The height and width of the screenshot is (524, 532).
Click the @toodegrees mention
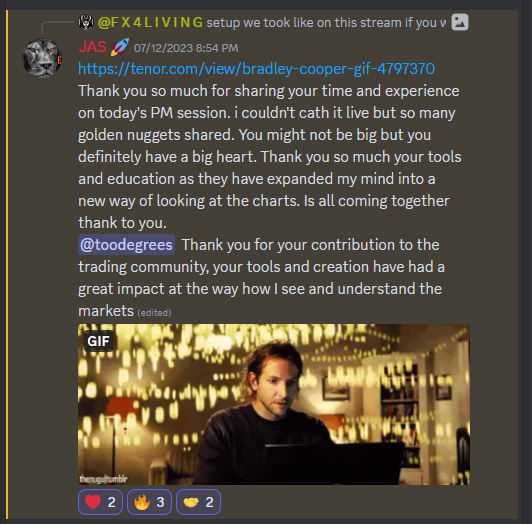click(127, 245)
